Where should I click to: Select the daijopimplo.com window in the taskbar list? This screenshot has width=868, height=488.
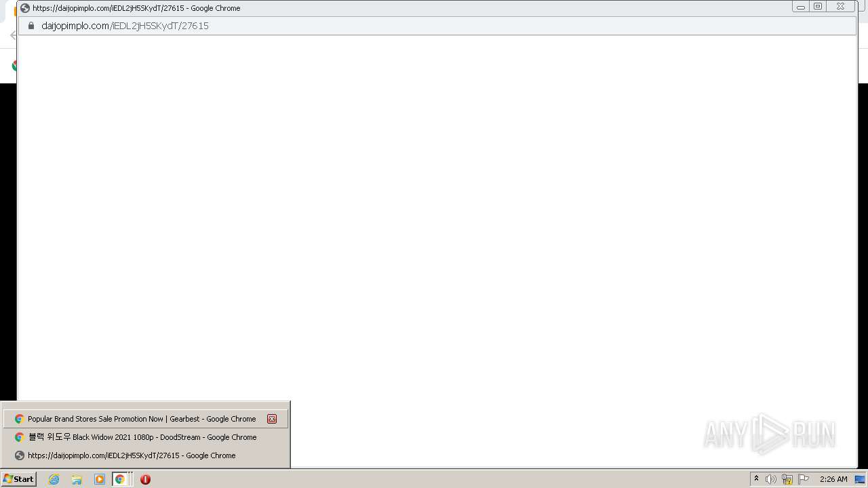point(146,455)
